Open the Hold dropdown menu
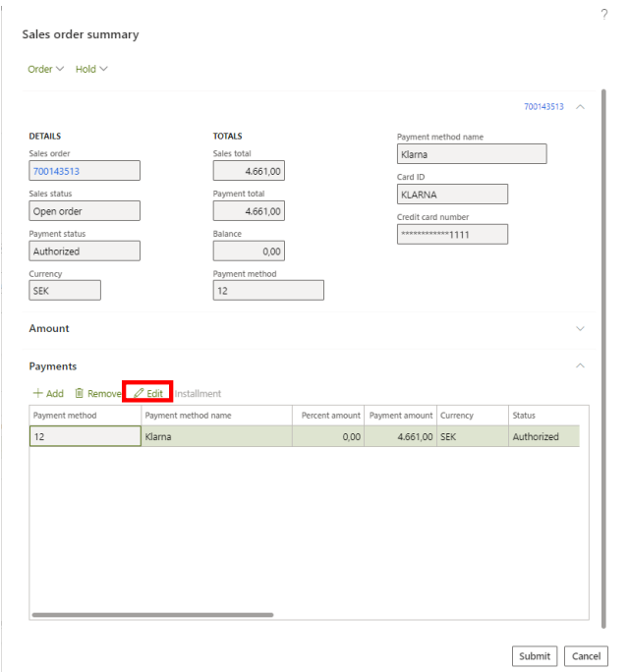The height and width of the screenshot is (672, 629). [x=91, y=69]
